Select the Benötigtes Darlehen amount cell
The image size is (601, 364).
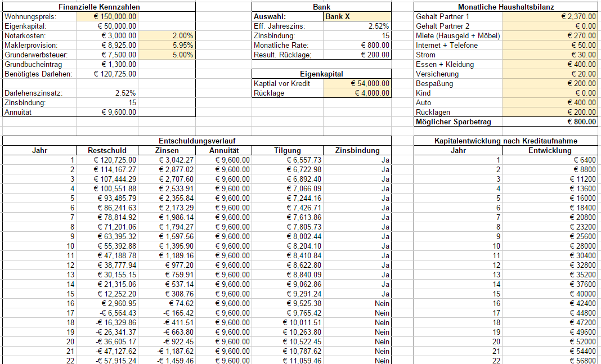[x=107, y=74]
